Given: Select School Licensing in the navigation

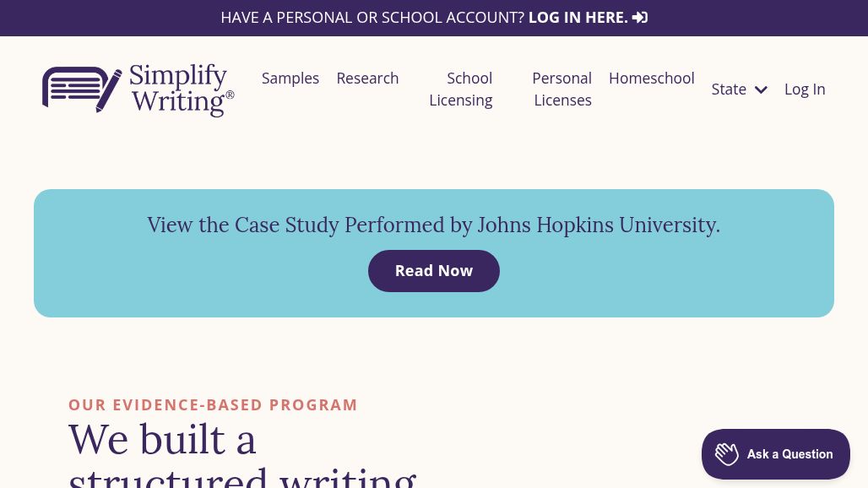Looking at the screenshot, I should point(461,89).
